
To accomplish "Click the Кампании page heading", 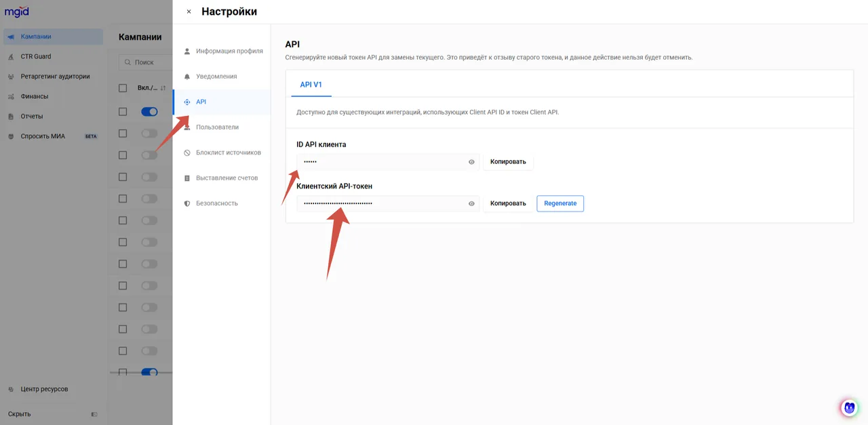I will pyautogui.click(x=140, y=37).
